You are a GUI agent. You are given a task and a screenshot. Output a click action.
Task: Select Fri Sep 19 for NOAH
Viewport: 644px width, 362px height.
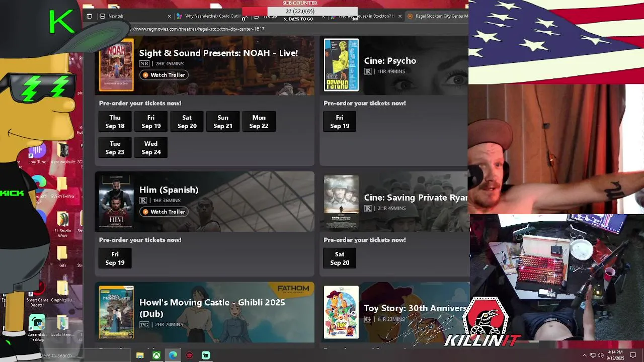[151, 122]
